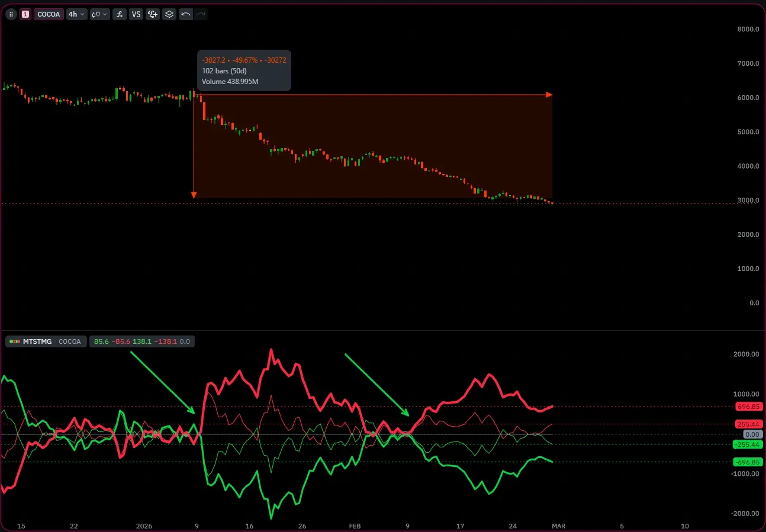Screen dimensions: 766x532
Task: Click the grid-dots drag handle icon
Action: pos(11,14)
